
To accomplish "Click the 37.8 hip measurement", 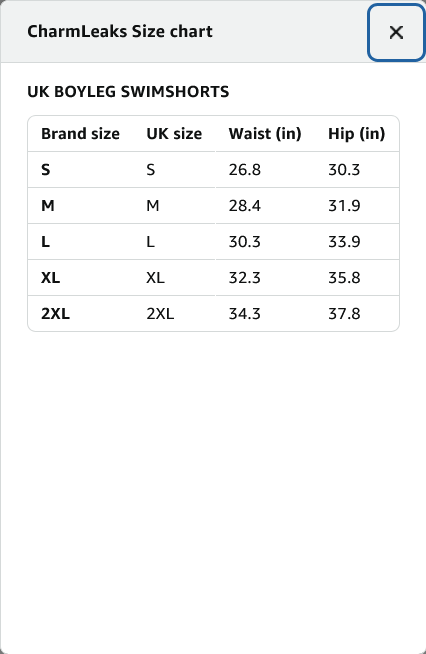I will (x=344, y=314).
